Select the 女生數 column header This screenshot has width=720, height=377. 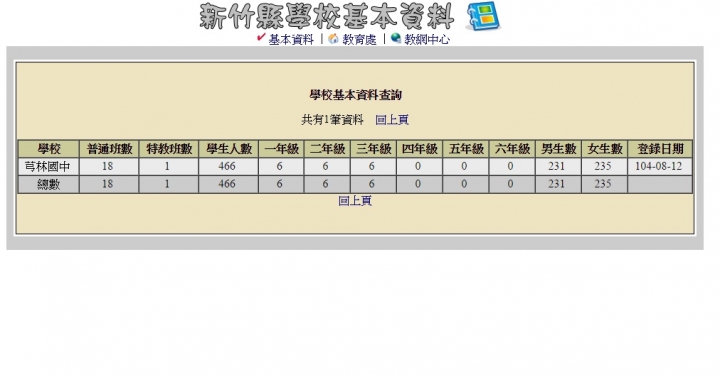605,149
